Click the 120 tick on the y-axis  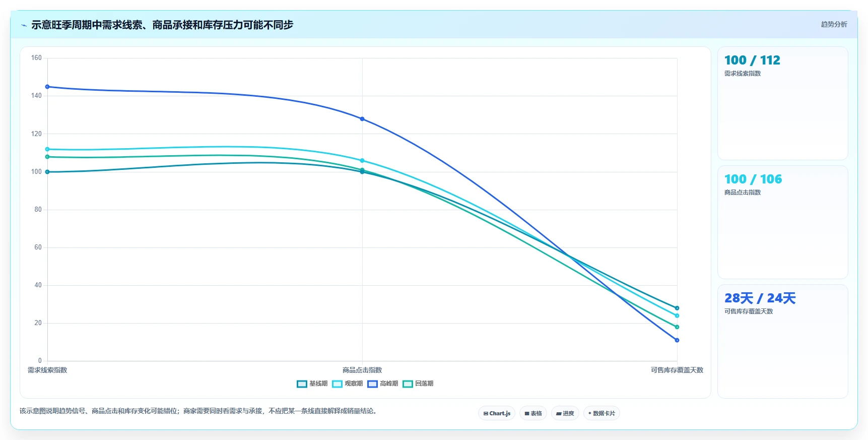coord(36,134)
